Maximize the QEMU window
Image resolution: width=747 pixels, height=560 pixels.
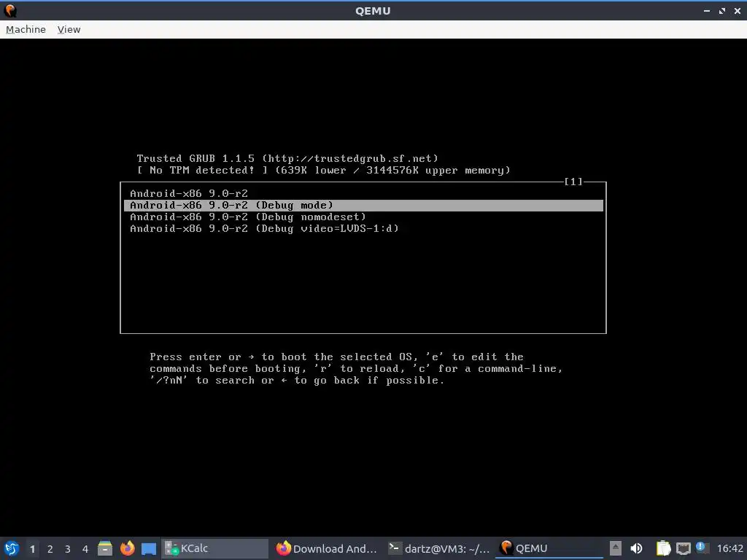coord(722,10)
